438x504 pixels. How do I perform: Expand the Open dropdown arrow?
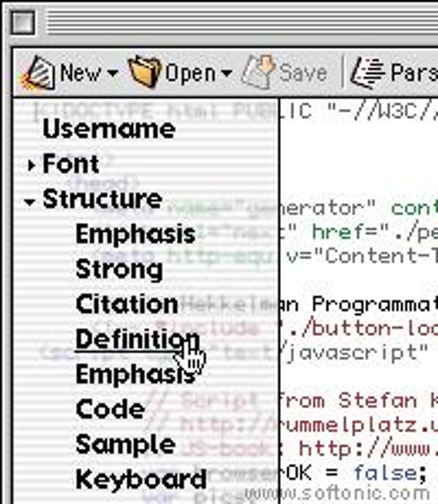point(227,73)
